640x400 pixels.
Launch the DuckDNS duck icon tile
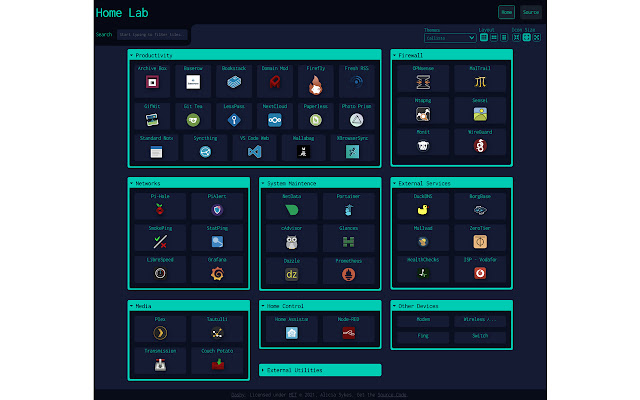tap(423, 206)
